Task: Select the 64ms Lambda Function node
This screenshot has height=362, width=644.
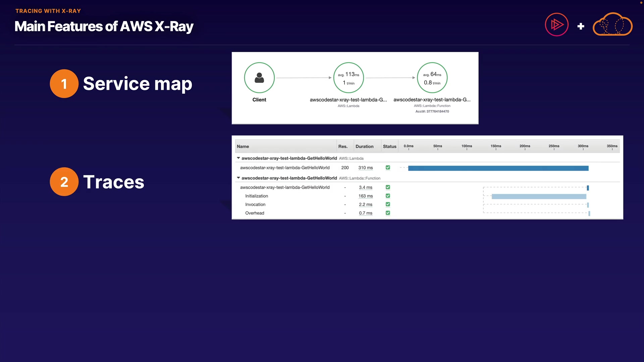Action: 432,78
